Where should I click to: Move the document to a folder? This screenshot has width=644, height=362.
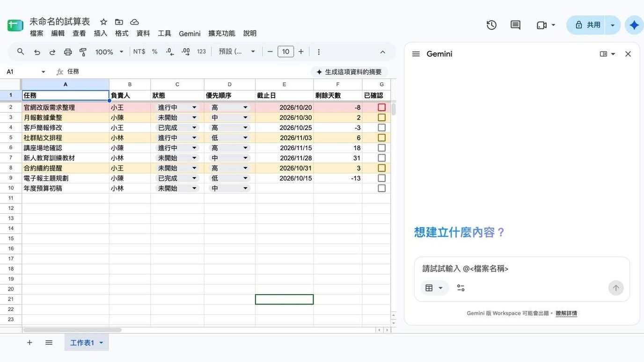click(x=119, y=22)
